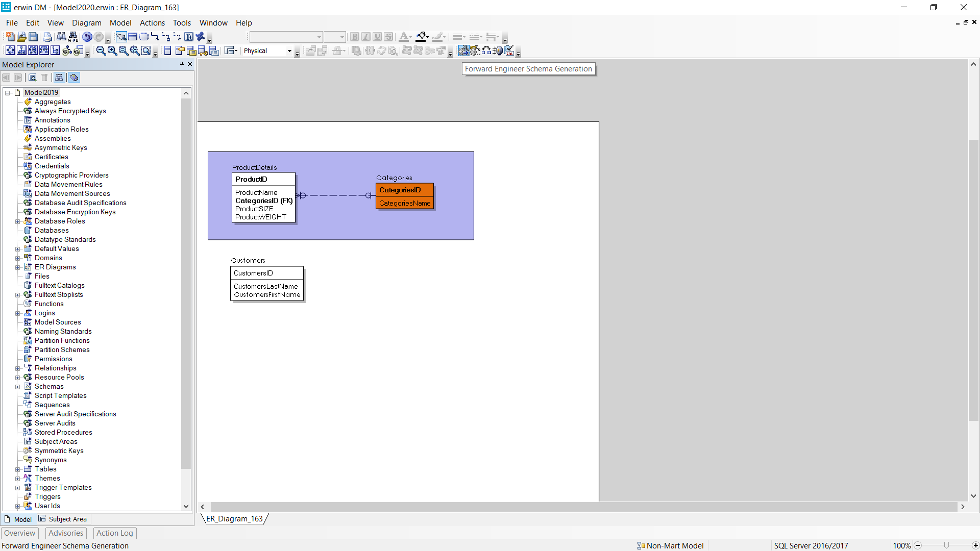This screenshot has height=551, width=980.
Task: Toggle pin on Model Explorer panel
Action: coord(182,64)
